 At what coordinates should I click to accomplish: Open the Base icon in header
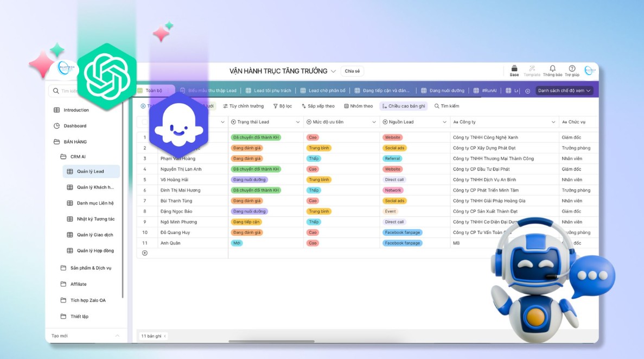[514, 71]
